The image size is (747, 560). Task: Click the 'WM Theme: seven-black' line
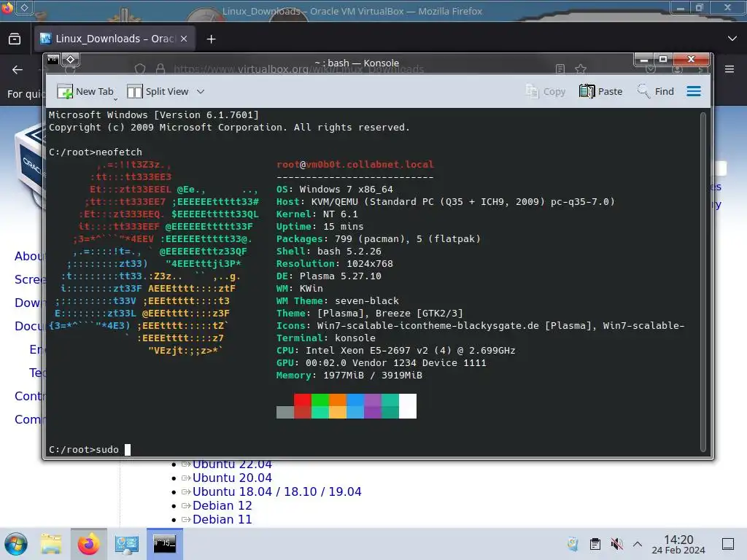337,300
